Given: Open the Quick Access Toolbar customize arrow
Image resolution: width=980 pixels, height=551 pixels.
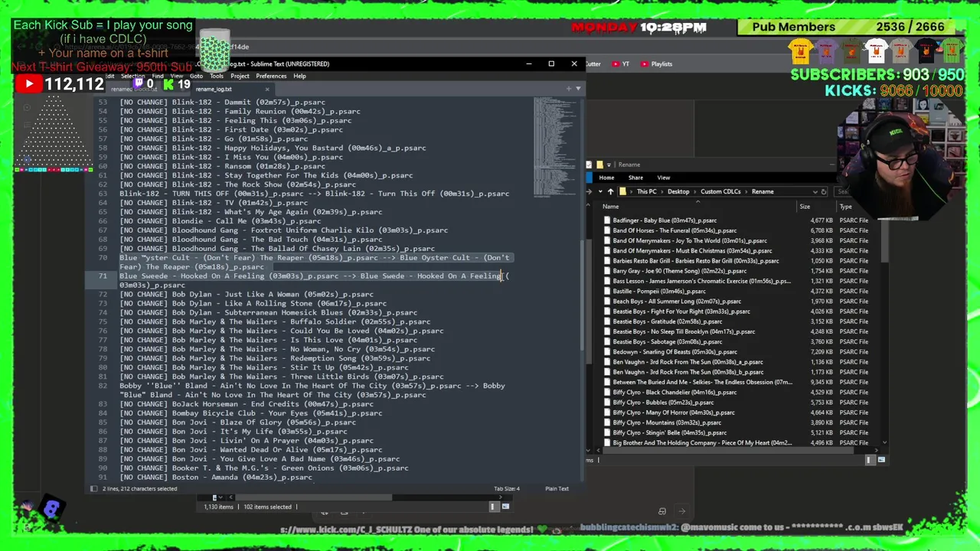Looking at the screenshot, I should tap(610, 165).
